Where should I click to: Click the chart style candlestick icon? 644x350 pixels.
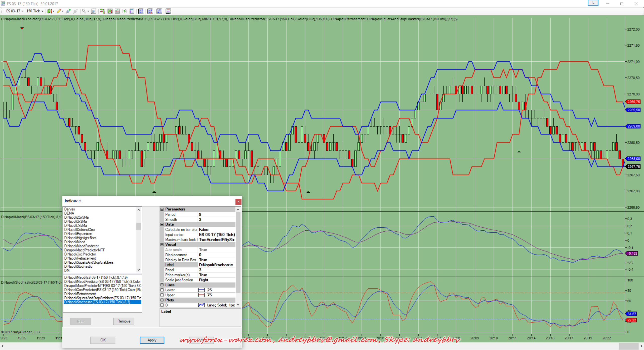point(50,11)
